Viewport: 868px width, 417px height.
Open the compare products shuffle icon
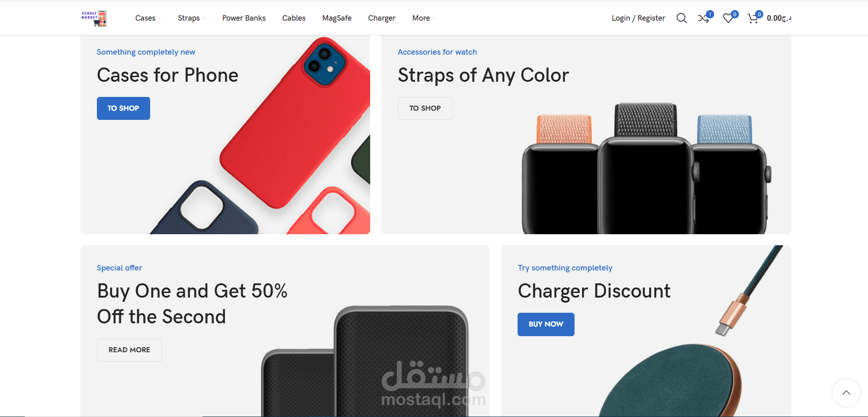coord(704,18)
